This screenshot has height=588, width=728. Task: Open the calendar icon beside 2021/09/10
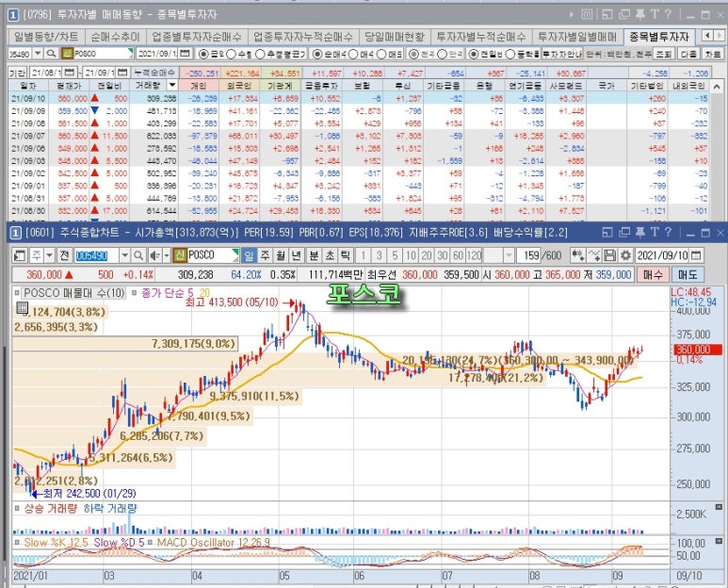click(696, 255)
